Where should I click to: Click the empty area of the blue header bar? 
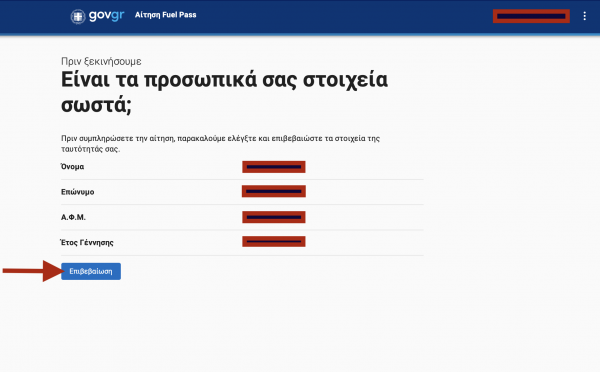(x=344, y=16)
